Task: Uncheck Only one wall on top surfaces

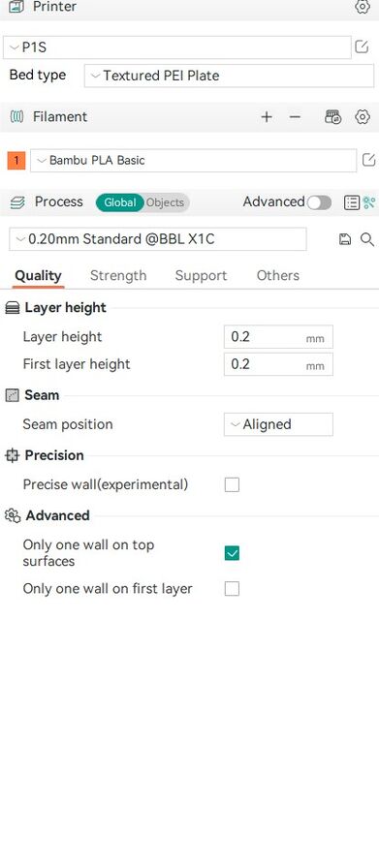Action: tap(233, 553)
